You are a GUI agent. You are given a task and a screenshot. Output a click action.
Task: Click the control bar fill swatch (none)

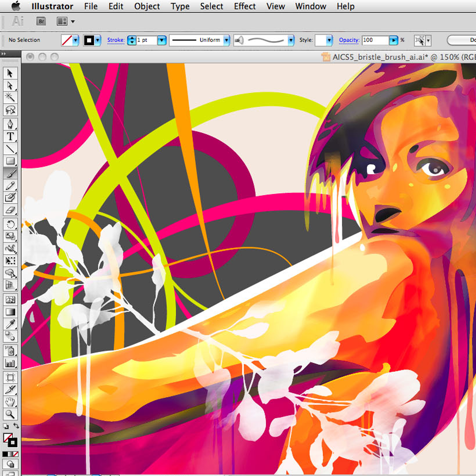click(x=67, y=40)
